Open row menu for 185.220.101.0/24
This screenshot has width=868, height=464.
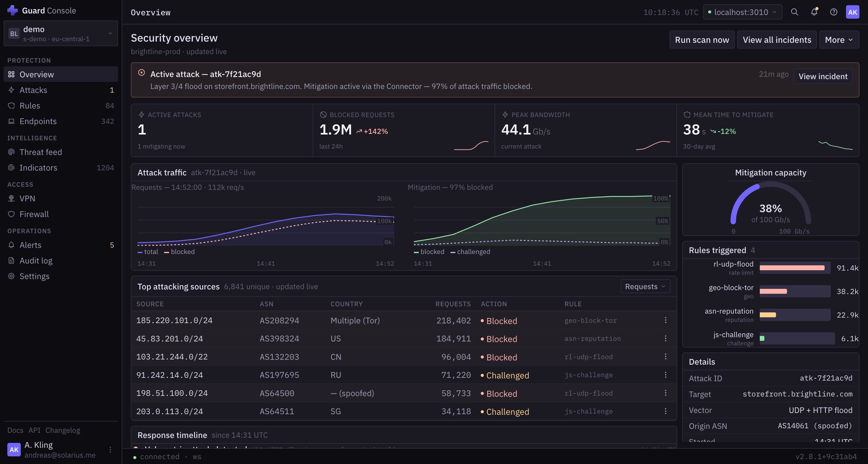[665, 320]
